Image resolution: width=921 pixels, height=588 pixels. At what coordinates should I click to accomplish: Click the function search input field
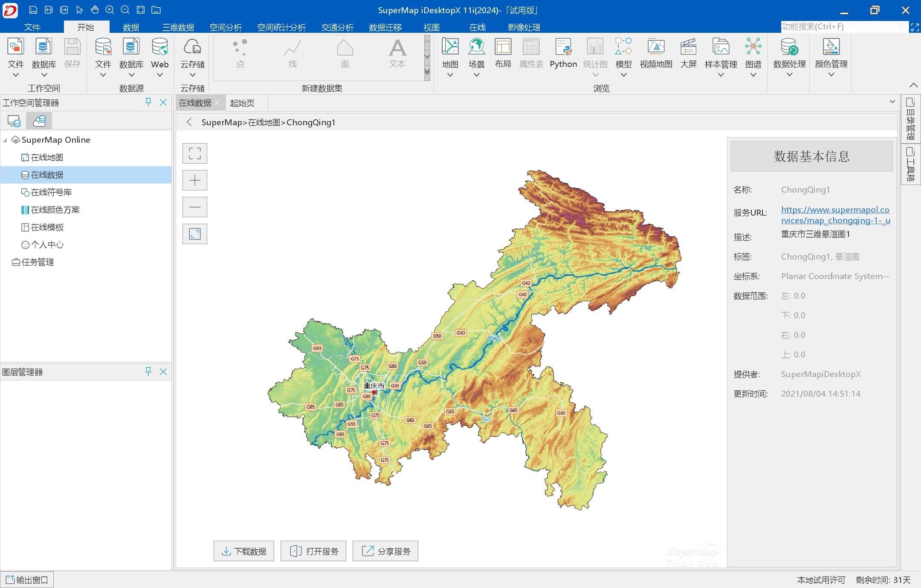click(844, 27)
